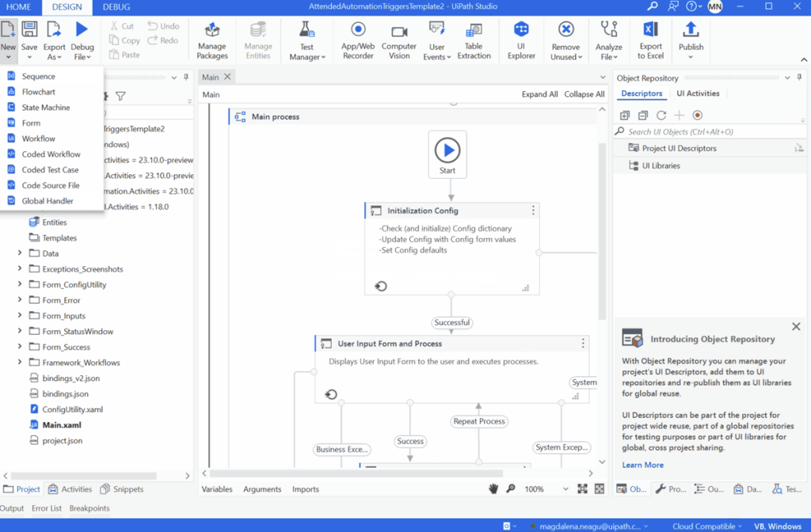This screenshot has height=532, width=811.
Task: Select ConfigUtility.xaml file
Action: (72, 409)
